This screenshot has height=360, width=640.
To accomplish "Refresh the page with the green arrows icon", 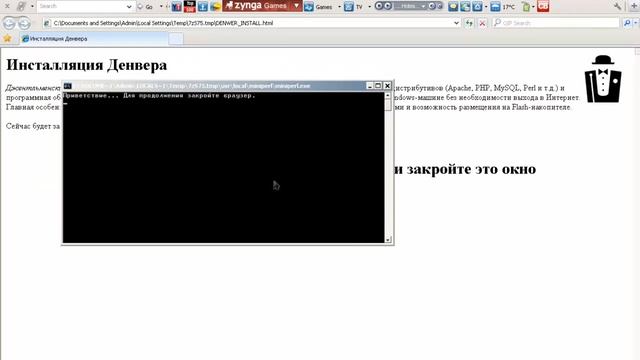I will (x=469, y=23).
